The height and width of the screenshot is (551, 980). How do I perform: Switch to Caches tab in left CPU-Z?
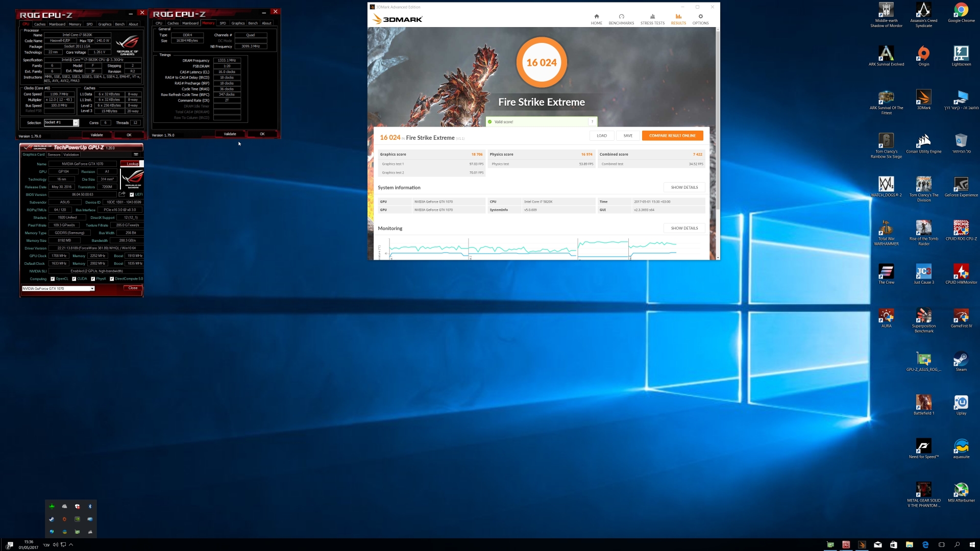tap(39, 24)
